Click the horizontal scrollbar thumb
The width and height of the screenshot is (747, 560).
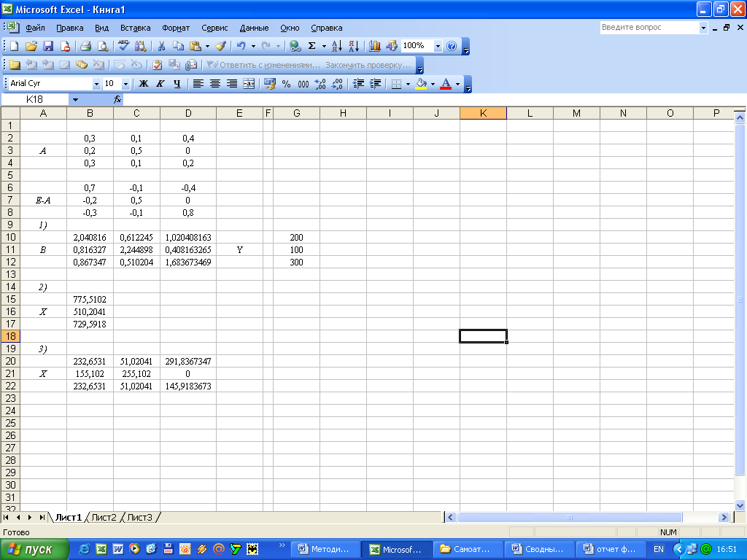tap(570, 517)
